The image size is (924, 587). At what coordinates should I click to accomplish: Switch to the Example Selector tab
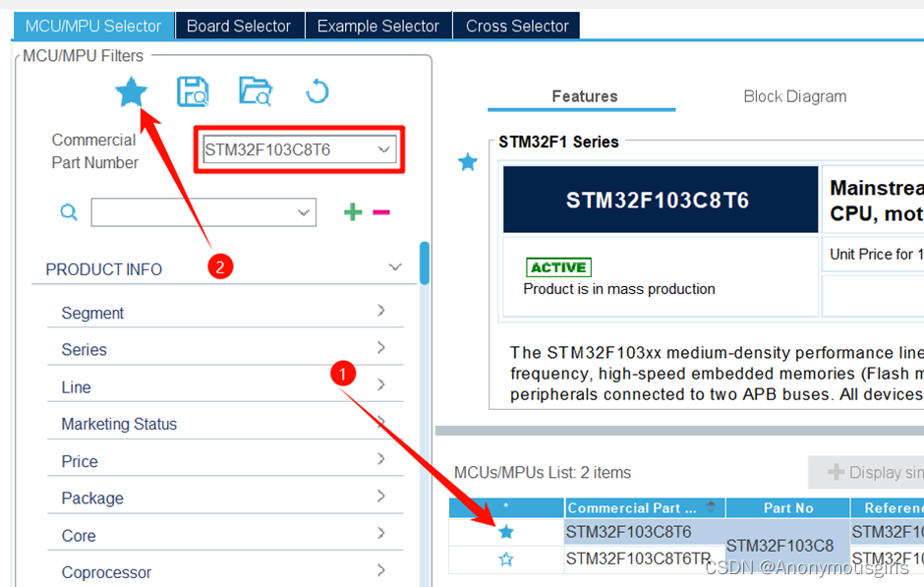(x=378, y=26)
